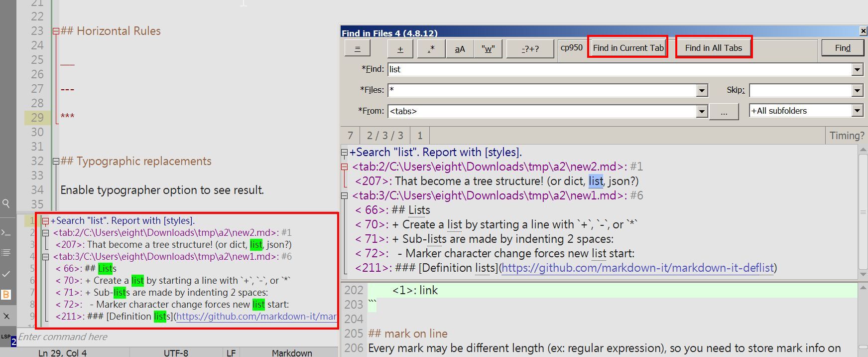Click the LF line-ending status entry
This screenshot has width=868, height=357.
pos(231,353)
